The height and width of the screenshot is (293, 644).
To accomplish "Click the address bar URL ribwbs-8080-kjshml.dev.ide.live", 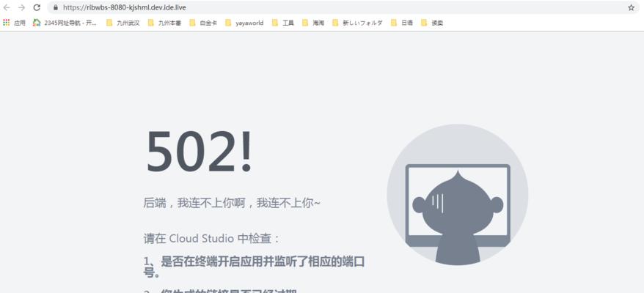I will click(125, 7).
